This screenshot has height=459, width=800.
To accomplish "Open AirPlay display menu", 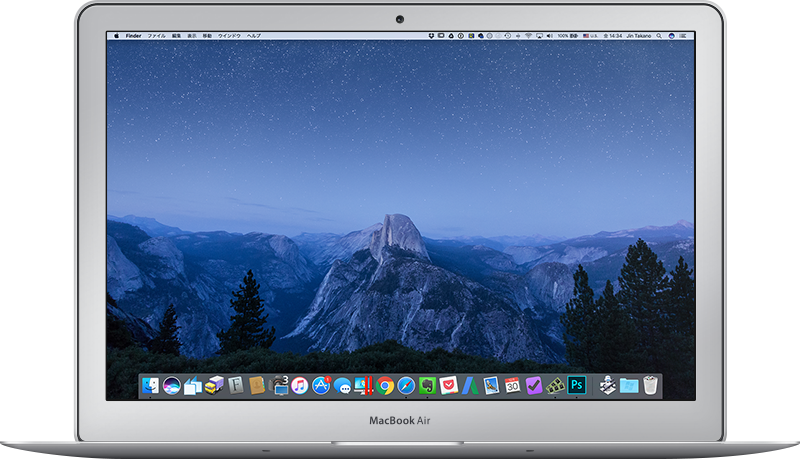I will pyautogui.click(x=539, y=36).
